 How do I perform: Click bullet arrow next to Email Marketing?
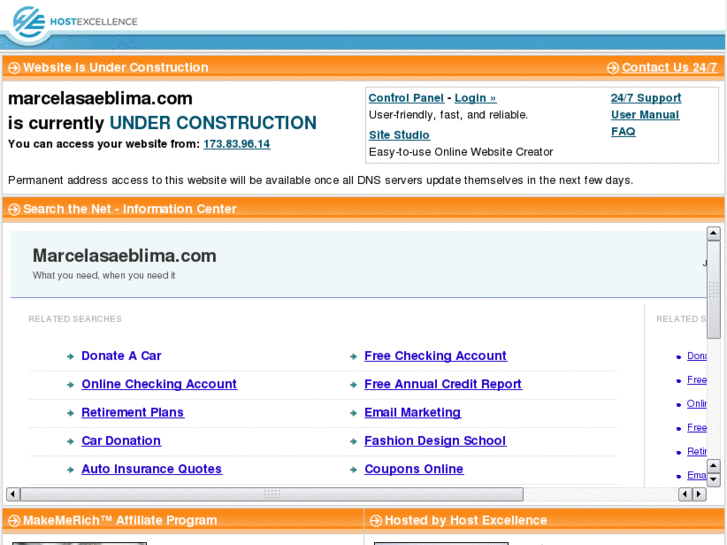pyautogui.click(x=353, y=413)
